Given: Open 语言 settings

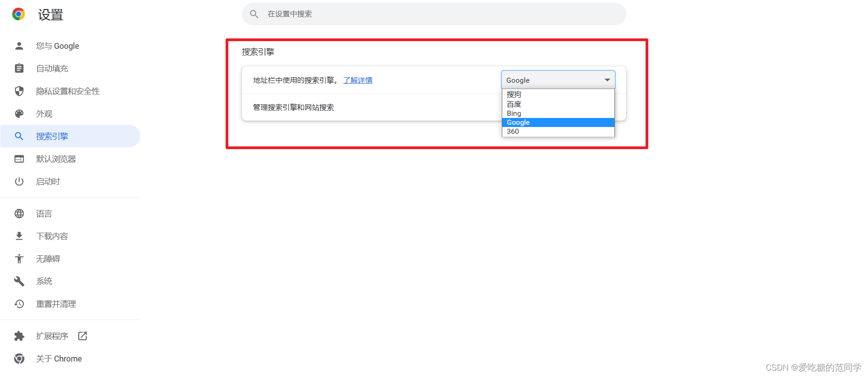Looking at the screenshot, I should (x=71, y=213).
